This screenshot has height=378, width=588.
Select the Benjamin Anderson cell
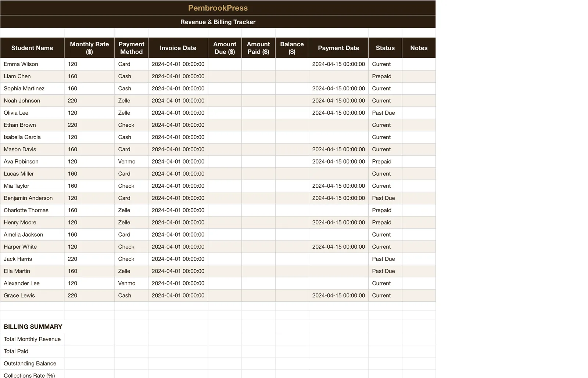pyautogui.click(x=32, y=198)
